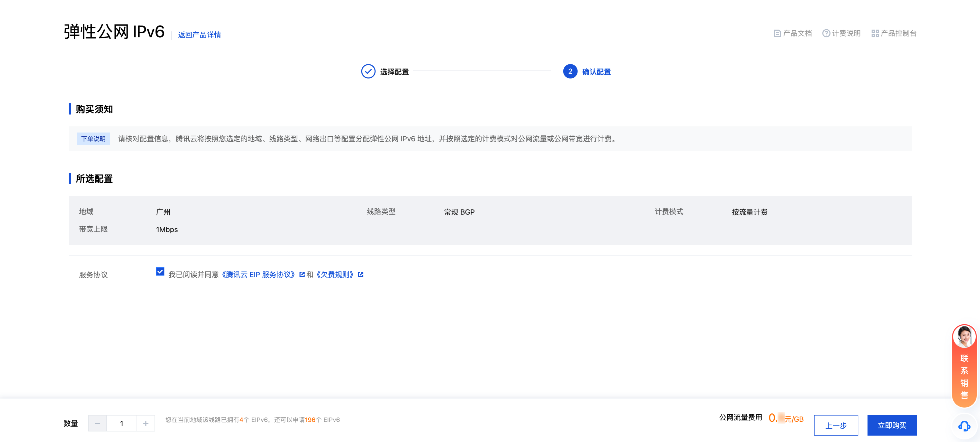
Task: Click the 返回产品详情 link
Action: [199, 35]
